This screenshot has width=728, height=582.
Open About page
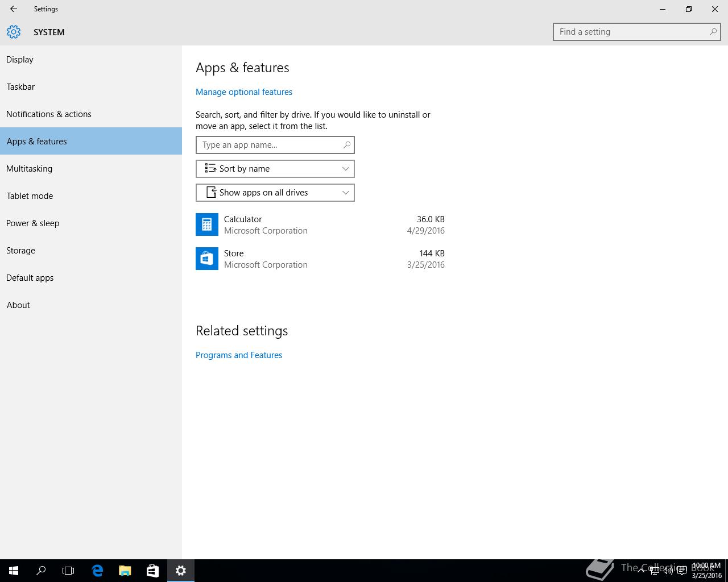point(91,305)
